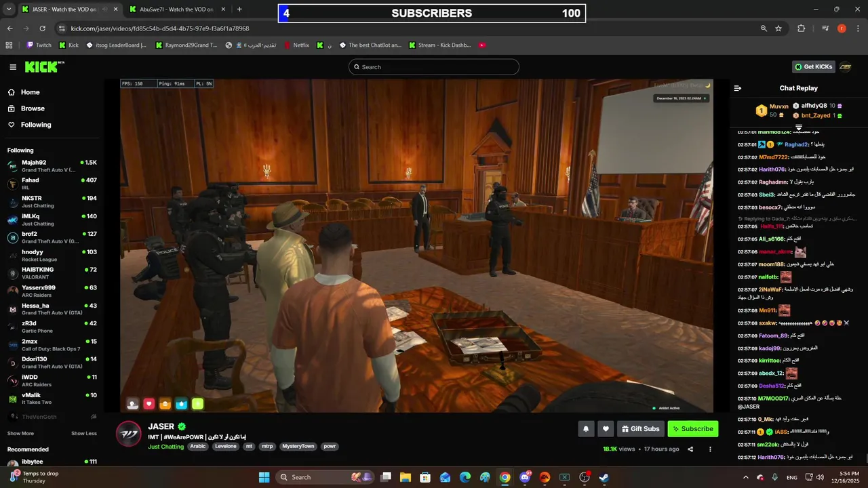Image resolution: width=868 pixels, height=488 pixels.
Task: Show hidden system tray icons chevron
Action: pyautogui.click(x=746, y=477)
